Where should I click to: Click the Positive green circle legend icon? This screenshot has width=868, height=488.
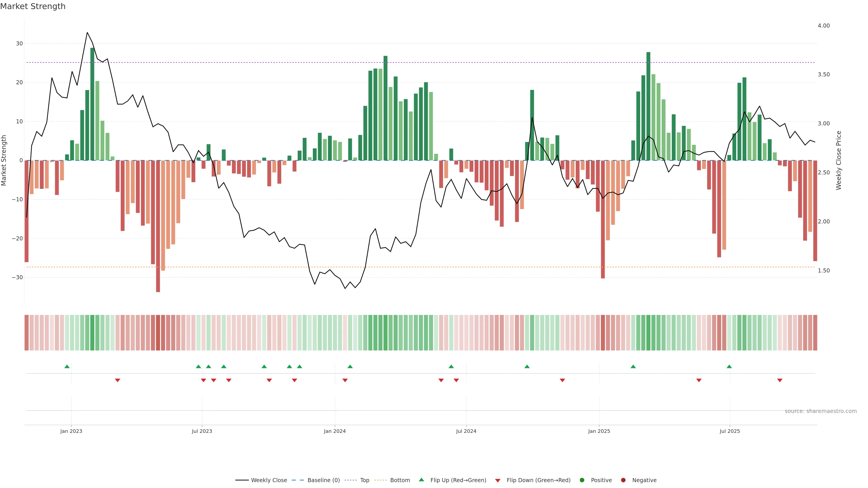pos(582,480)
